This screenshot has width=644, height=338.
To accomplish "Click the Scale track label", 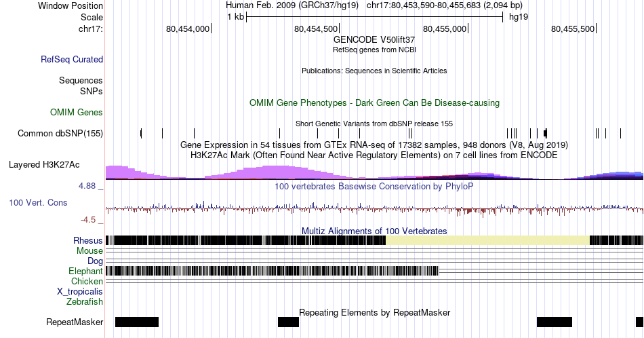I will [92, 17].
